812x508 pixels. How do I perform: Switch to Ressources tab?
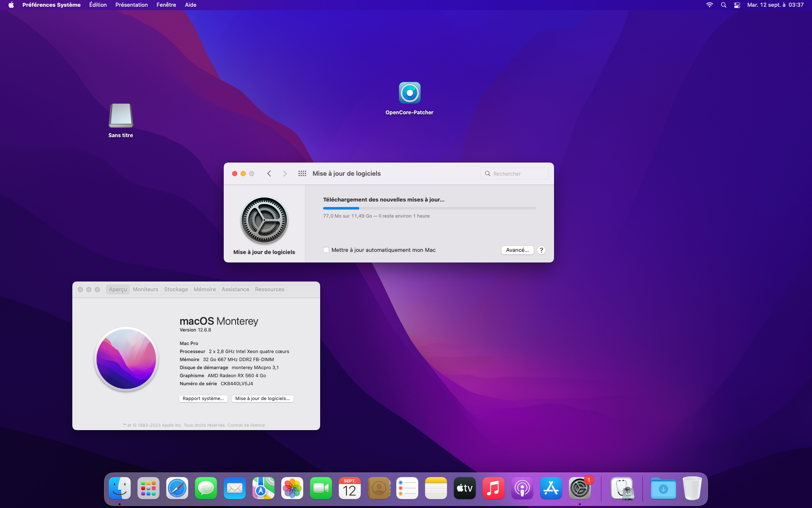[x=270, y=290]
